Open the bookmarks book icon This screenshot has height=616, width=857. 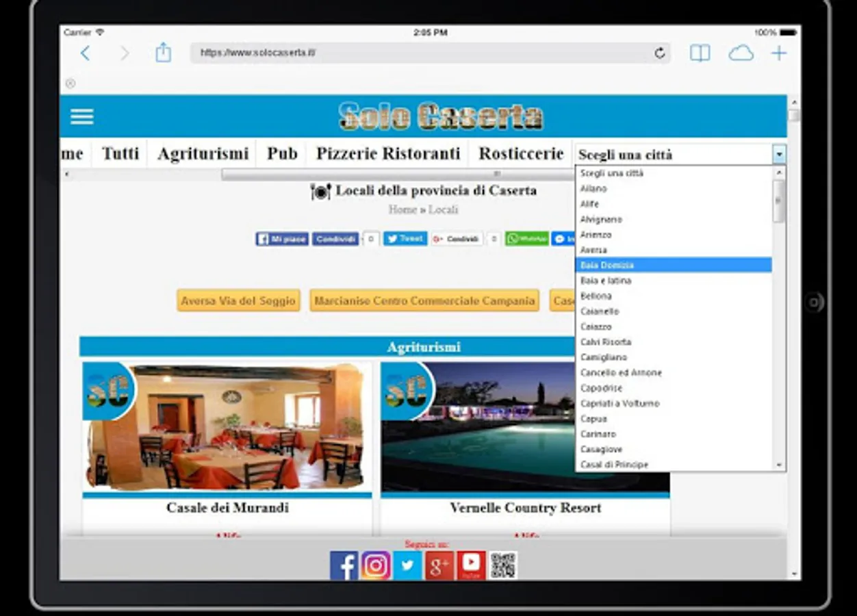(x=700, y=53)
